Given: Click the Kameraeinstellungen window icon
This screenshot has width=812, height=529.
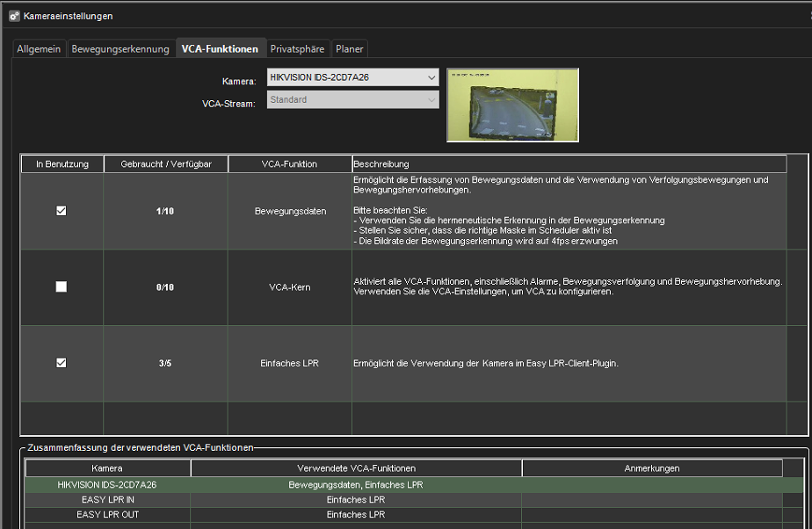Looking at the screenshot, I should tap(13, 16).
